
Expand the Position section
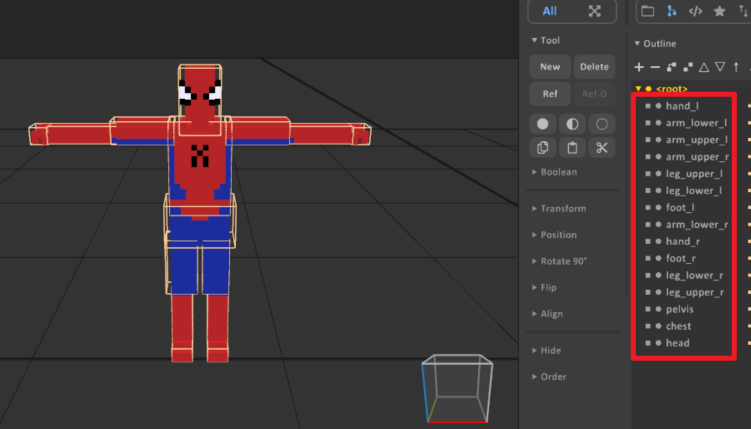click(x=554, y=235)
